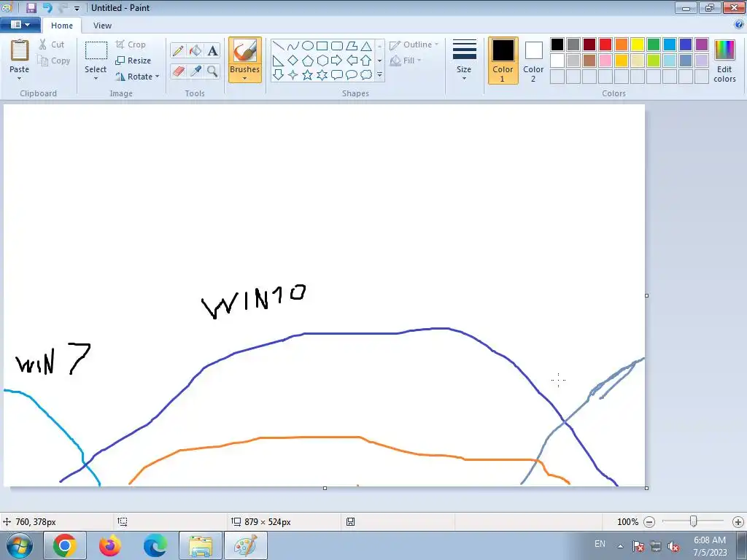Choose the Pentagon shape
Screen dimensions: 747x560
(308, 61)
